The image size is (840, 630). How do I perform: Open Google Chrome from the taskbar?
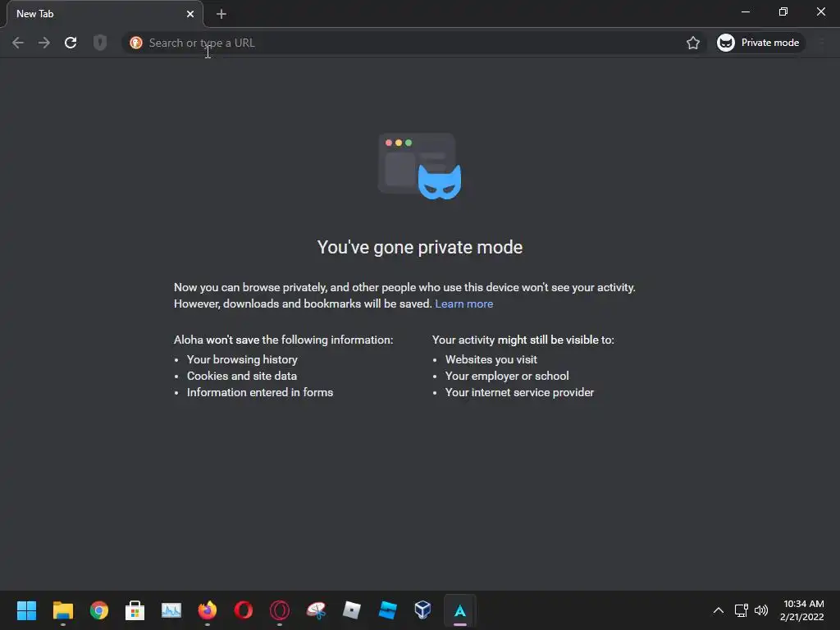click(x=99, y=610)
